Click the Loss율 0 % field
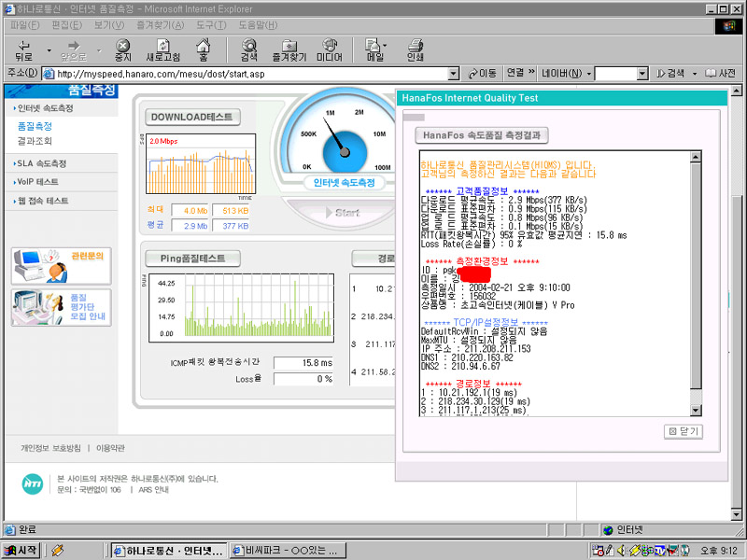Image resolution: width=747 pixels, height=560 pixels. coord(303,379)
